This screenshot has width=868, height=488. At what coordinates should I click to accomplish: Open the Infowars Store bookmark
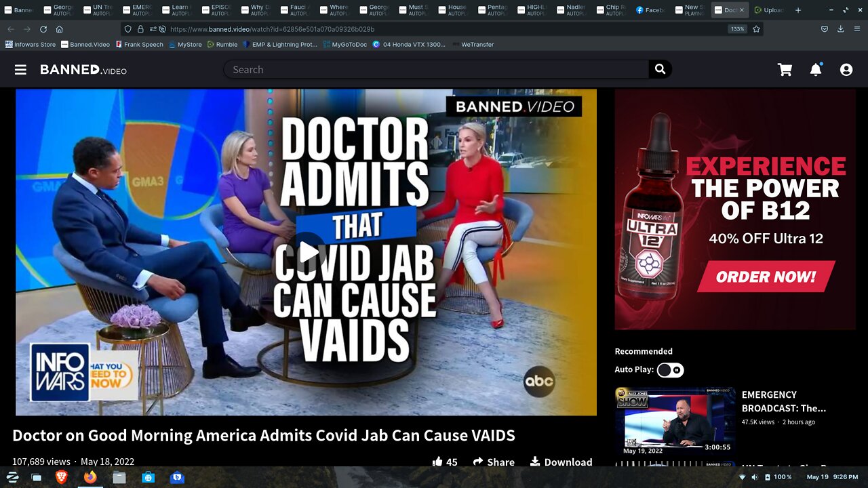pyautogui.click(x=31, y=45)
